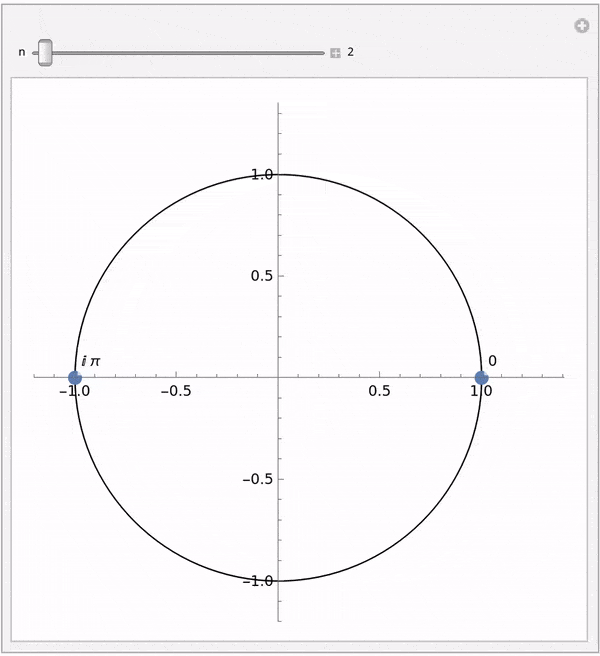Select the blue point labeled iπ

click(75, 377)
